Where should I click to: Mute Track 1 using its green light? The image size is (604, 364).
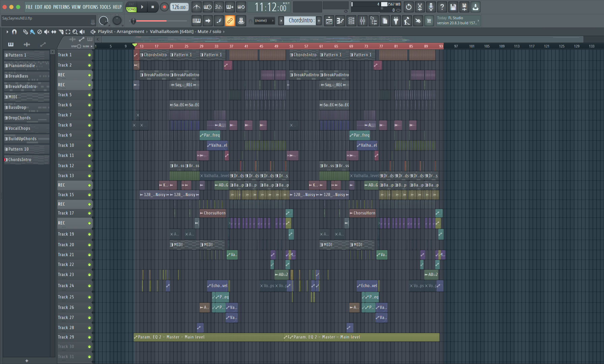[x=89, y=55]
